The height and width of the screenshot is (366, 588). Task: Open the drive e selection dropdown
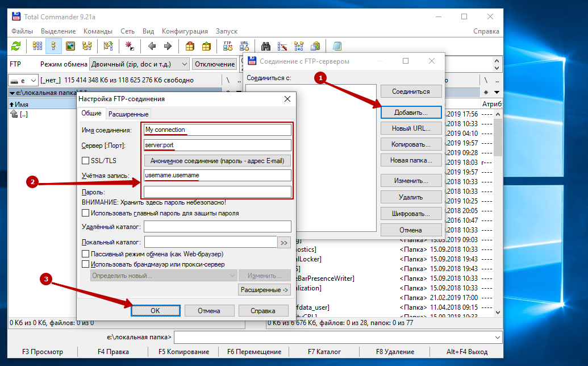coord(23,80)
